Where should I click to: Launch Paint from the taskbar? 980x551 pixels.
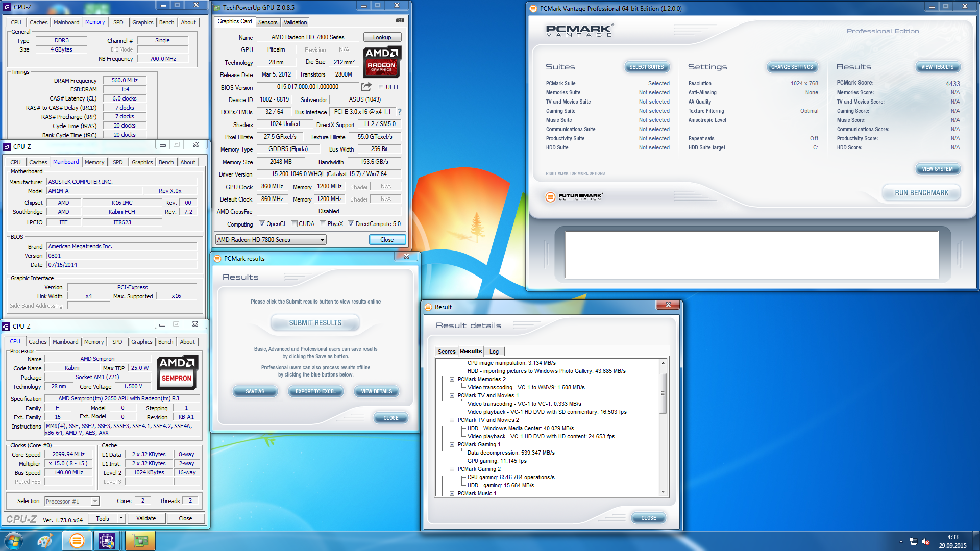(45, 541)
